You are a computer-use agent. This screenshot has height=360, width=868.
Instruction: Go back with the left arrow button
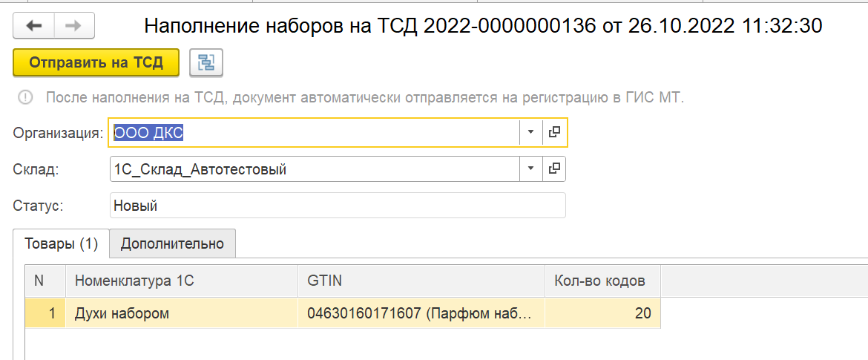point(34,26)
